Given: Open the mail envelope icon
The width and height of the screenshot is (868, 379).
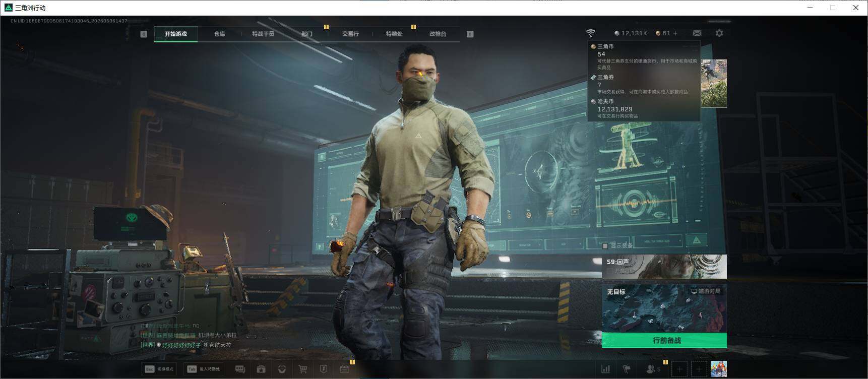Looking at the screenshot, I should tap(697, 33).
